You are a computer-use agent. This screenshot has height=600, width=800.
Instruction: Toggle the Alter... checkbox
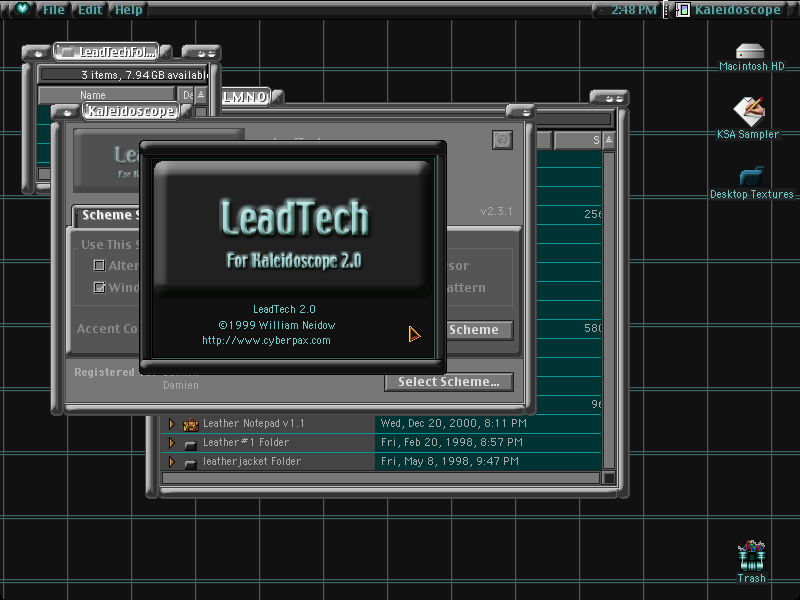[x=99, y=265]
